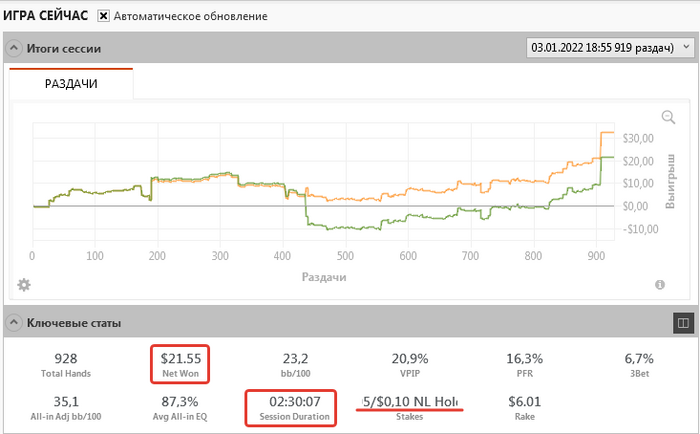Click the layout icon in Ключевые статы header

click(x=683, y=323)
